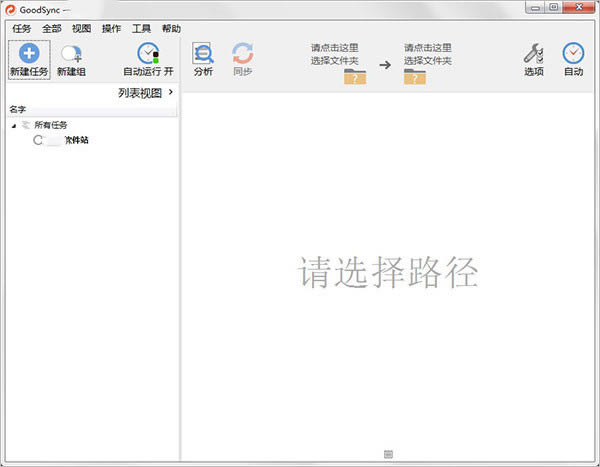Click the 同步 (Sync) icon
Screen dimensions: 600x467
coord(243,54)
